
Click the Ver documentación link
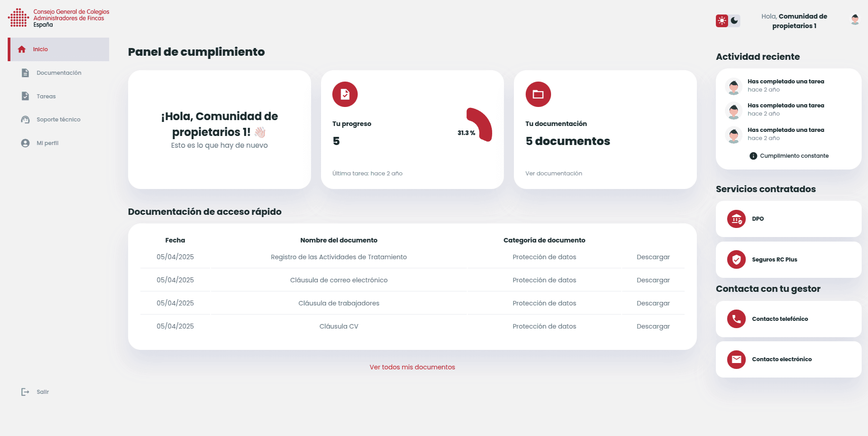553,174
